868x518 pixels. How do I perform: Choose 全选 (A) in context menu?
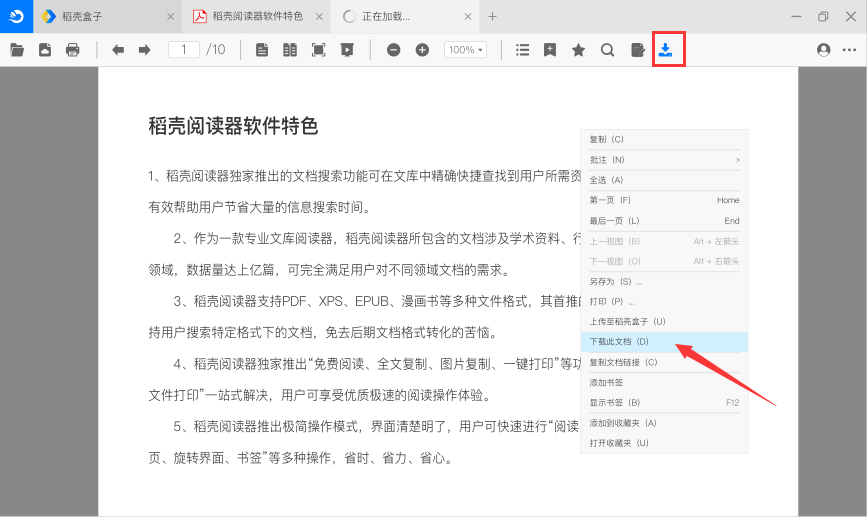[x=664, y=180]
